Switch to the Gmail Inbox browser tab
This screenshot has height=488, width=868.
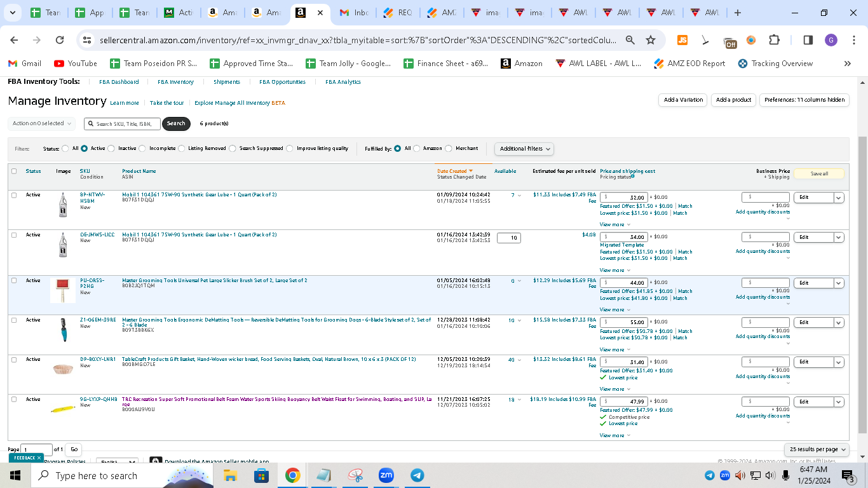[353, 13]
